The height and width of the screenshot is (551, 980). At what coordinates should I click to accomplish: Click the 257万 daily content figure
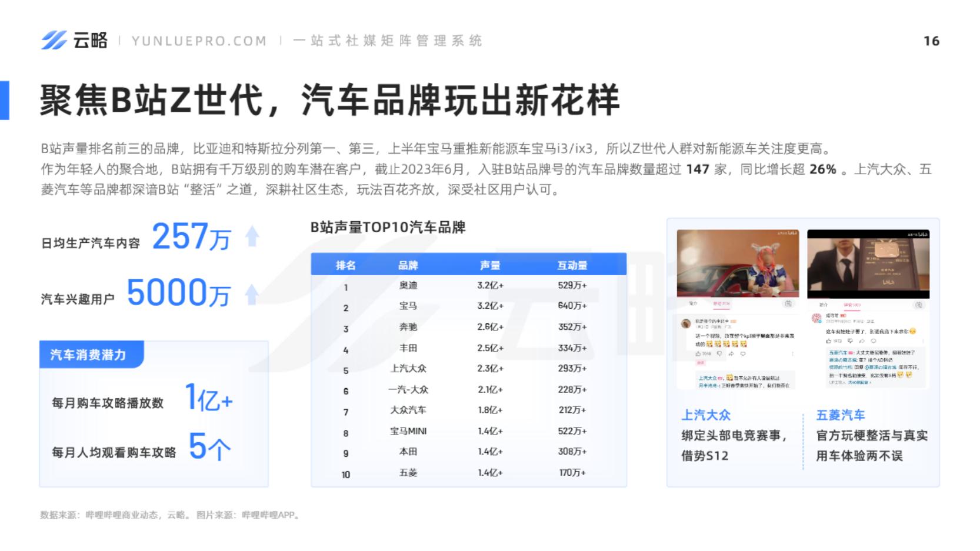click(191, 236)
